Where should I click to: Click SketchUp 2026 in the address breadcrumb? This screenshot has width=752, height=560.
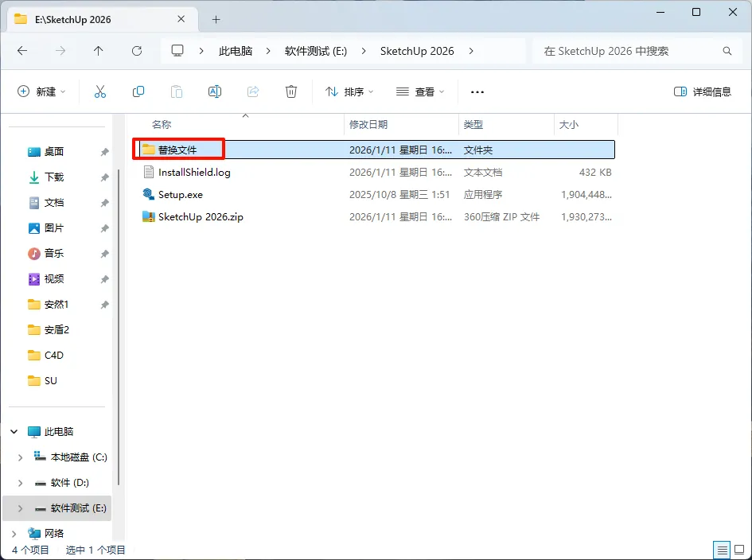[x=417, y=51]
